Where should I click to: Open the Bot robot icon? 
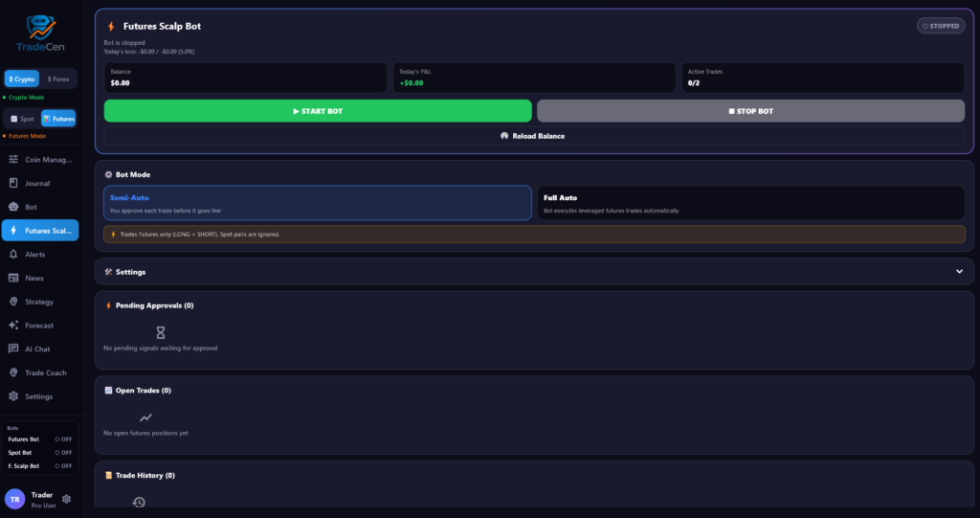click(13, 207)
